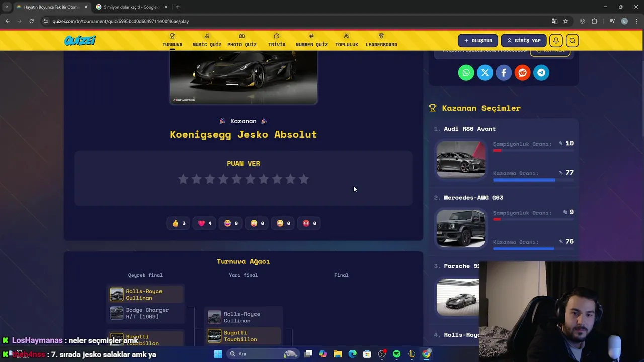
Task: Open the Windows Start menu
Action: click(218, 354)
